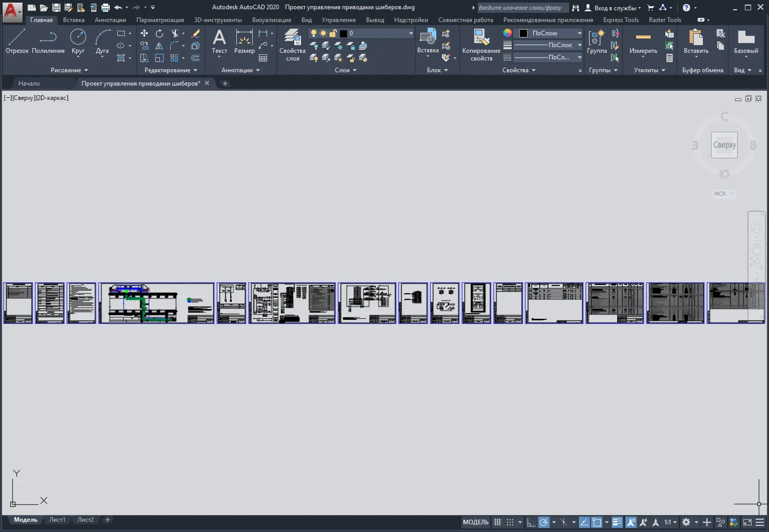The width and height of the screenshot is (769, 532).
Task: Click the Mirror tool icon
Action: click(159, 46)
